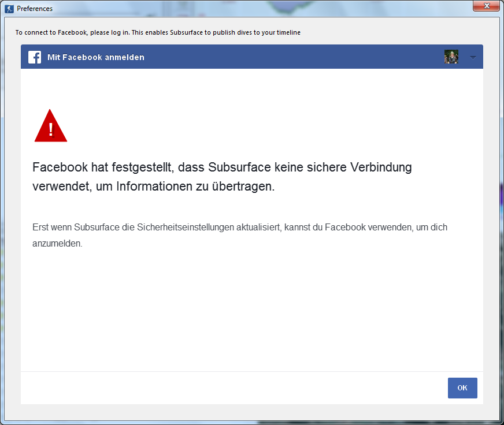
Task: Select the security warning headline text
Action: click(221, 176)
